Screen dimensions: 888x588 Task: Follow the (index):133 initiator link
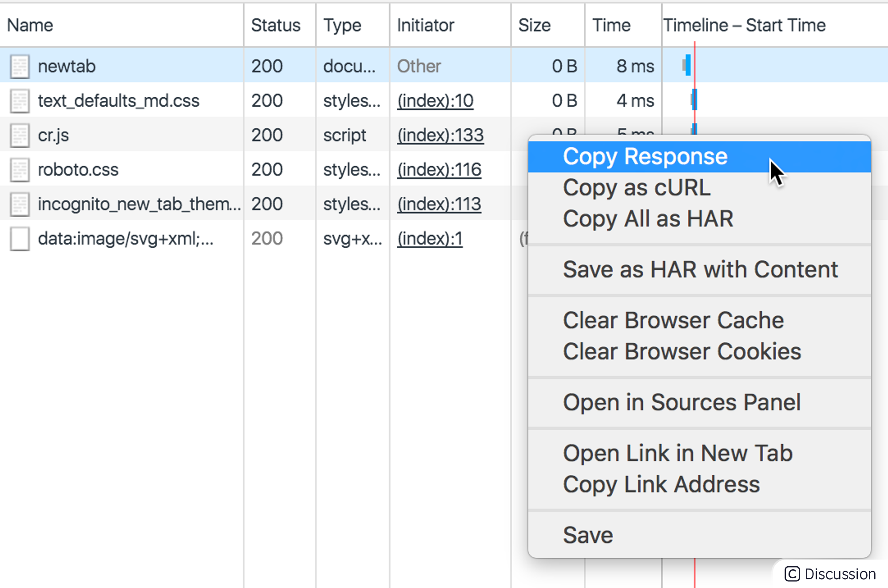pos(440,135)
